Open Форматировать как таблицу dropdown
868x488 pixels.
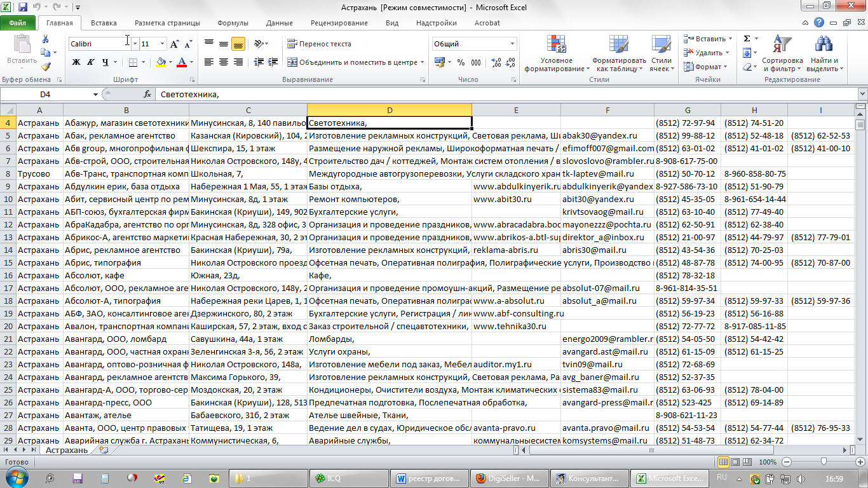(x=620, y=54)
